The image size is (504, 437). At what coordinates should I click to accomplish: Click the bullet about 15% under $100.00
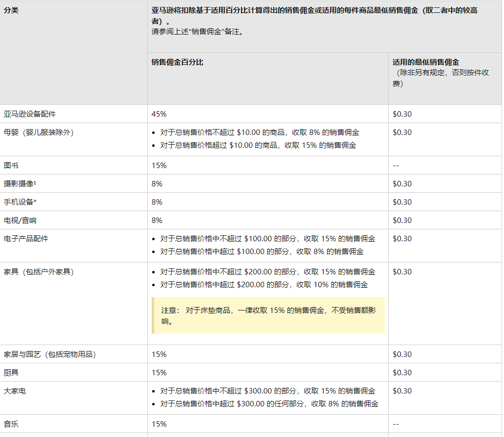pyautogui.click(x=267, y=239)
